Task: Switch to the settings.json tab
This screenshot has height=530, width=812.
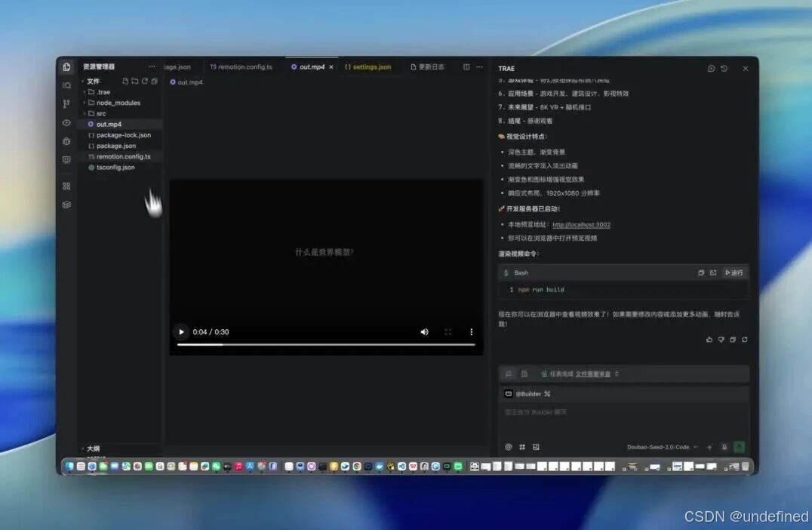Action: (x=368, y=67)
